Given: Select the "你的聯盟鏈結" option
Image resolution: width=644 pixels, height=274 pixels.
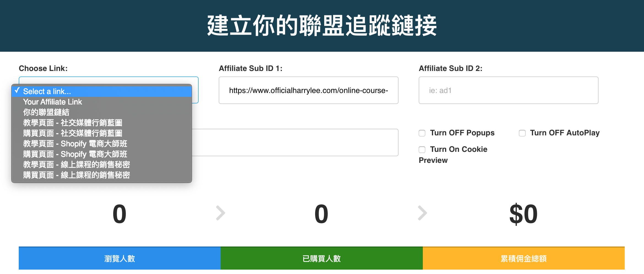Looking at the screenshot, I should (46, 112).
